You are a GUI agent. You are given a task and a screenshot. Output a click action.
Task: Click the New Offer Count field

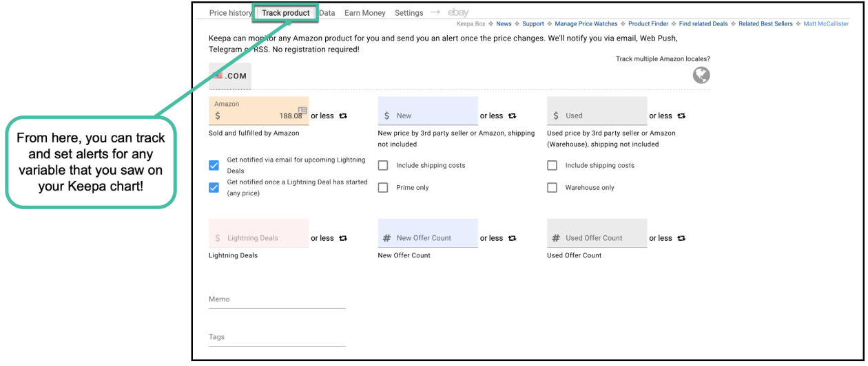click(428, 233)
